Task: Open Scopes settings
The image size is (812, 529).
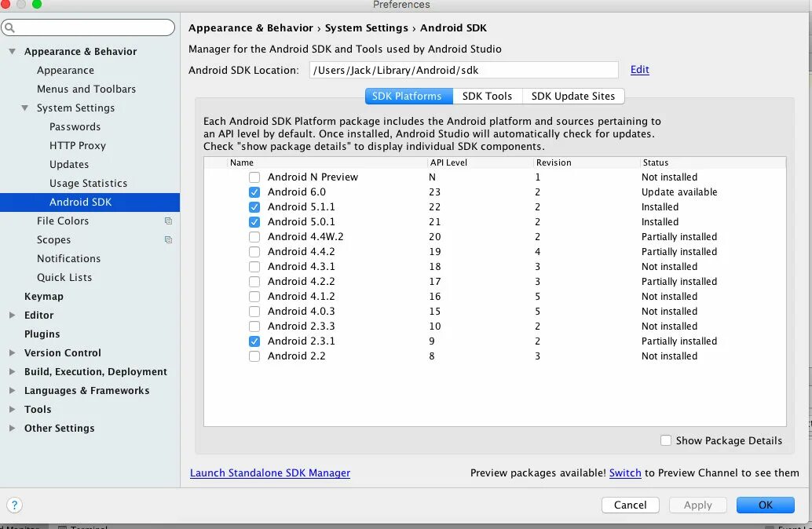Action: coord(53,239)
